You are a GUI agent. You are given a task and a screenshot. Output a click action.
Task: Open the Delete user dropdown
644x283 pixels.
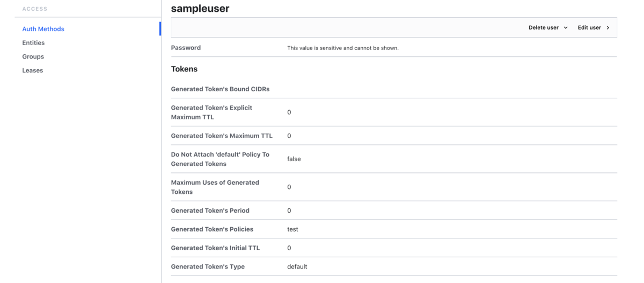pyautogui.click(x=547, y=27)
